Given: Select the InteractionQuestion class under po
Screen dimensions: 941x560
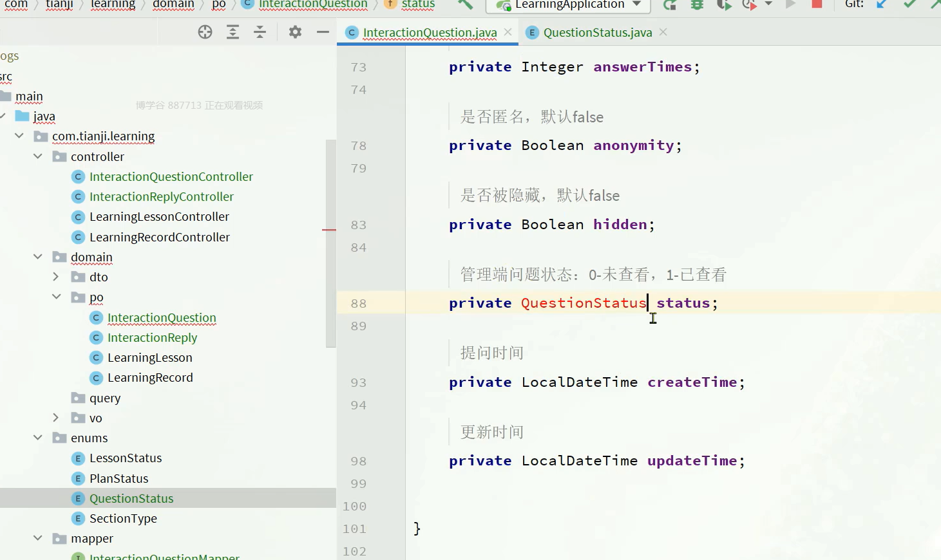Looking at the screenshot, I should [162, 317].
